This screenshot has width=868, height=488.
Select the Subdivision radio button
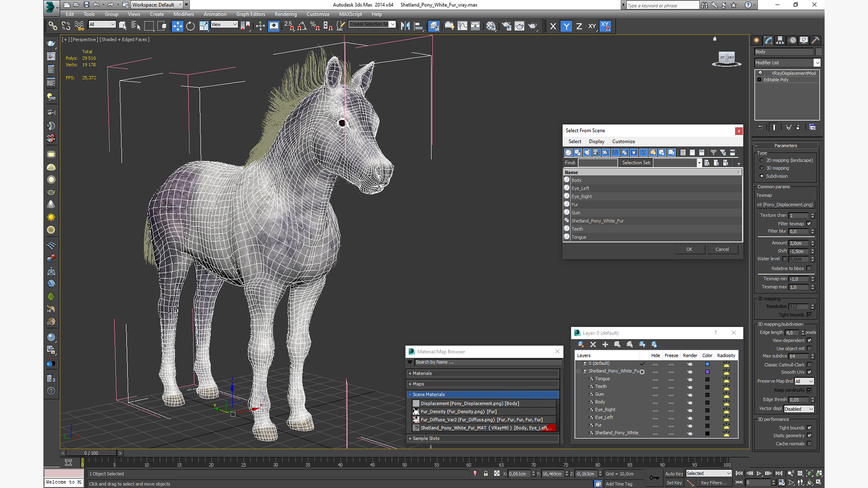(x=762, y=176)
